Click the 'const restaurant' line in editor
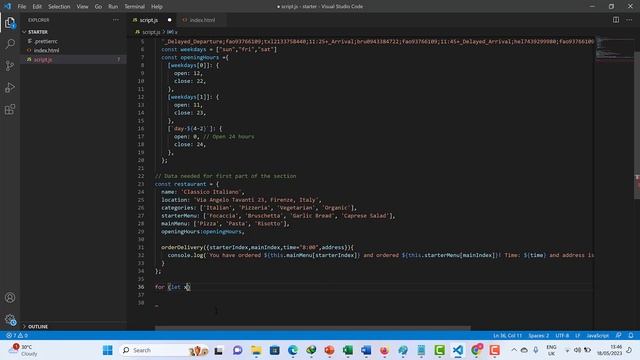The image size is (640, 360). 187,184
